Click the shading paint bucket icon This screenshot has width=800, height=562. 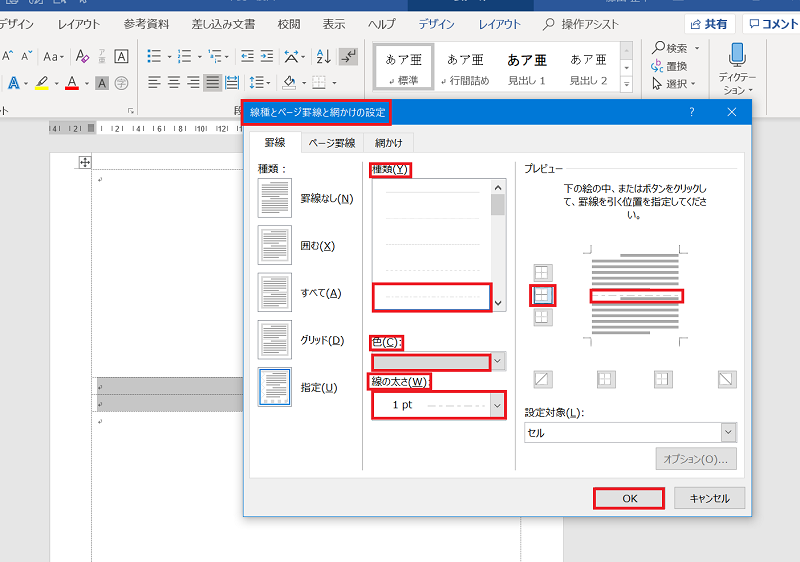[289, 82]
